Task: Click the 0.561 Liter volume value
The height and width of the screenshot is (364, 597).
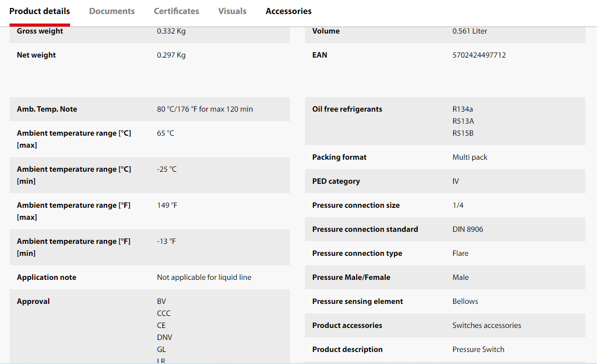Action: (x=470, y=31)
